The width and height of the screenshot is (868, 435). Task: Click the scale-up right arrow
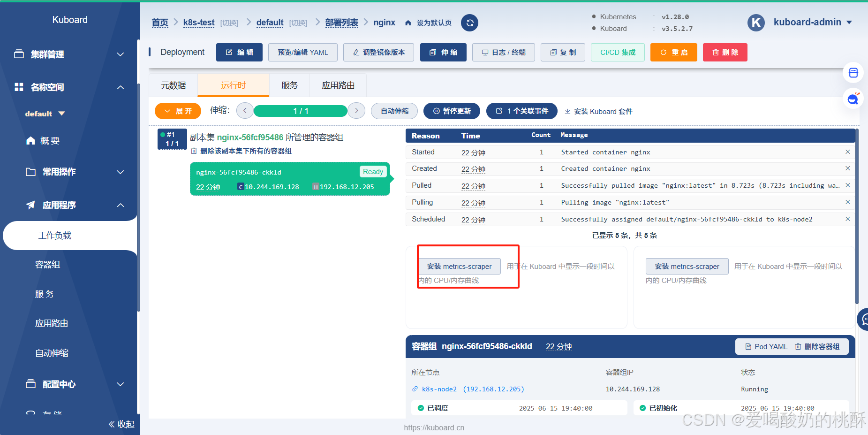tap(356, 111)
